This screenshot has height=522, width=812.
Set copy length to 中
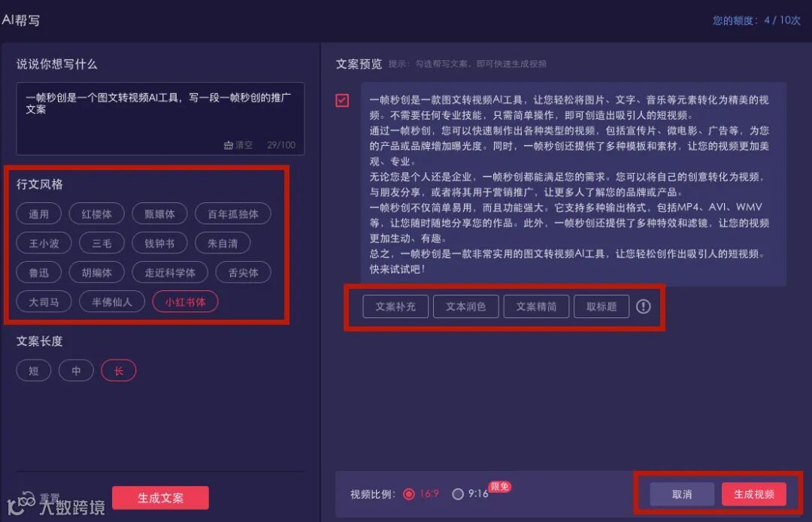pos(76,371)
